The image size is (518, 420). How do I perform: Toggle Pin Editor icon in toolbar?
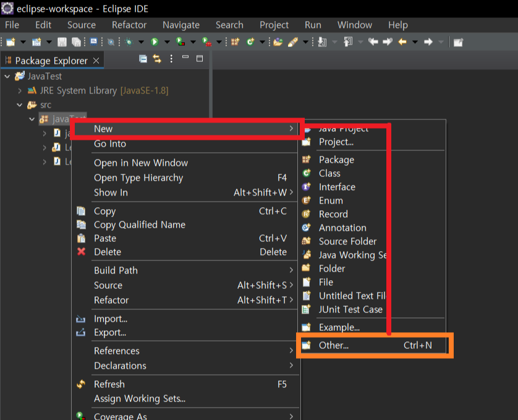[x=458, y=42]
